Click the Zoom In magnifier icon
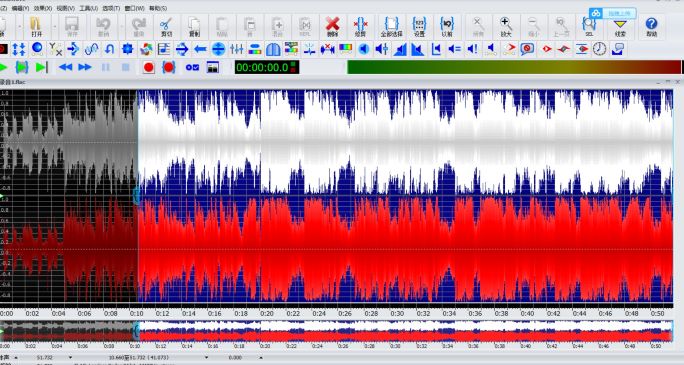The image size is (684, 365). [x=506, y=27]
